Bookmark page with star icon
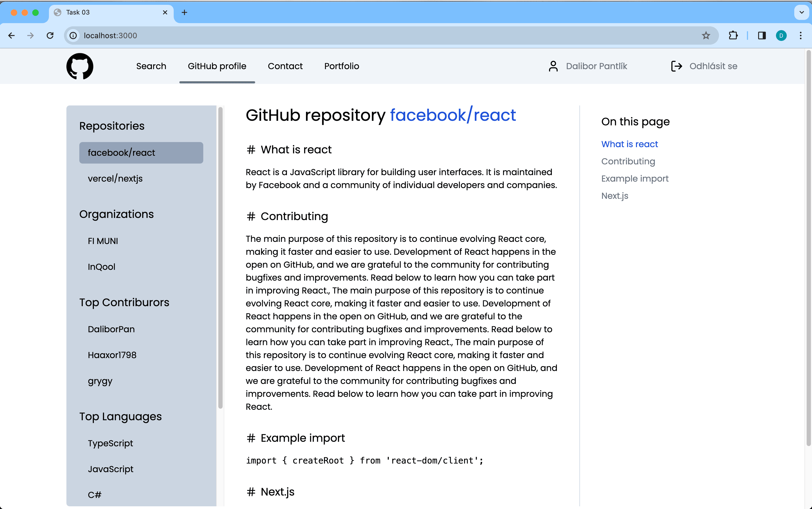Image resolution: width=812 pixels, height=509 pixels. coord(706,35)
